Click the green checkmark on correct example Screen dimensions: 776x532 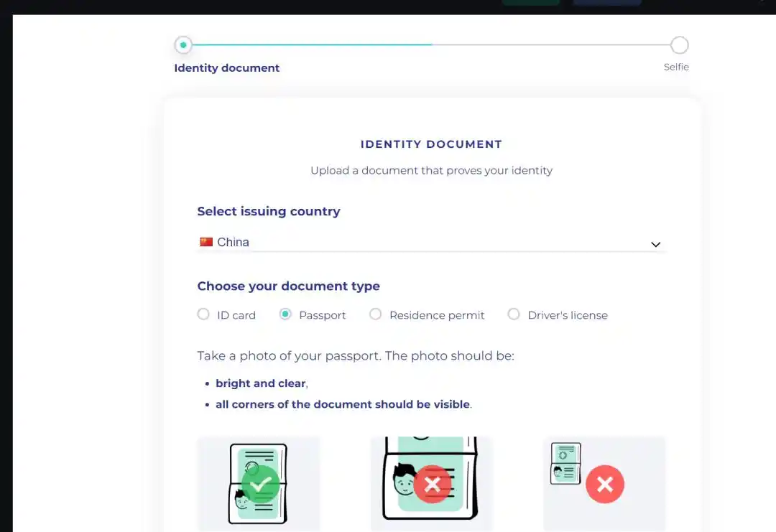pyautogui.click(x=260, y=485)
